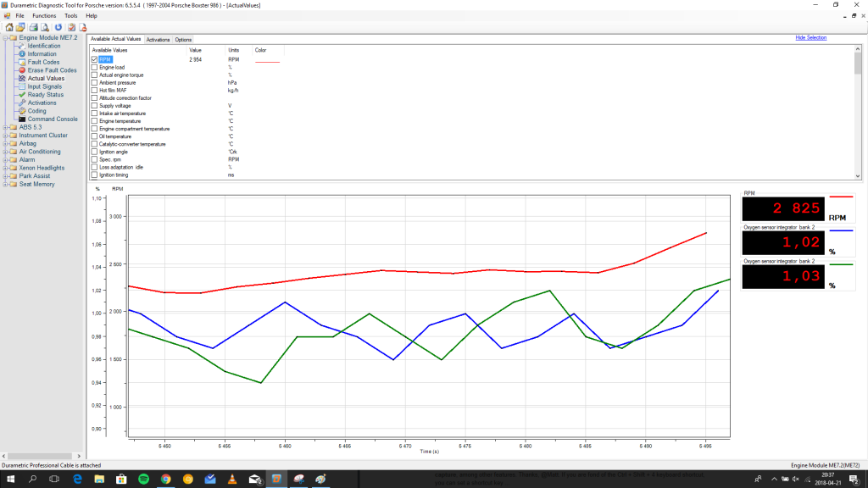This screenshot has height=488, width=868.
Task: Click the red RPM color line swatch
Action: (x=267, y=61)
